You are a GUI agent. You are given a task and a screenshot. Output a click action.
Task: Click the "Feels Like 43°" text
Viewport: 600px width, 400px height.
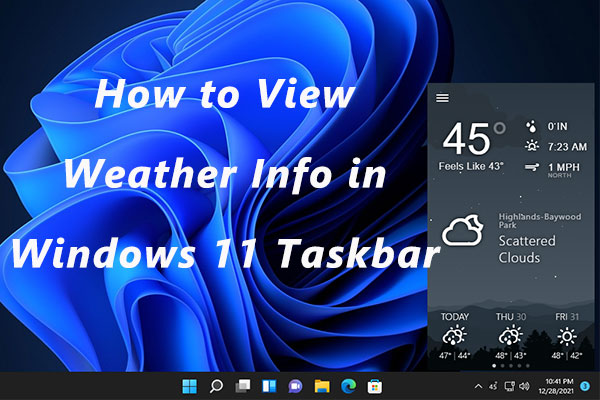[x=471, y=166]
